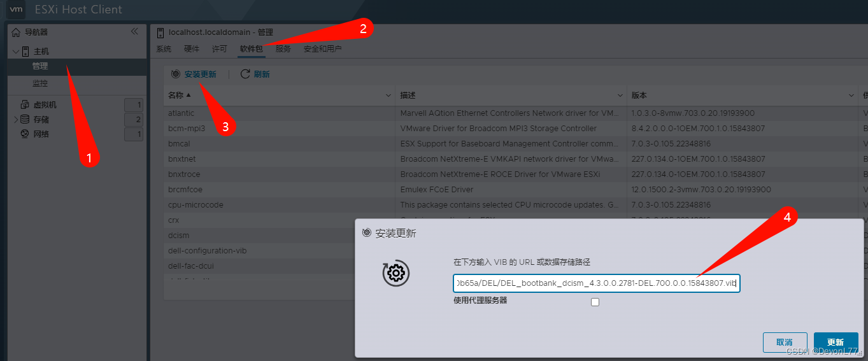Expand the 存储 tree node
Viewport: 868px width, 361px height.
[x=16, y=120]
